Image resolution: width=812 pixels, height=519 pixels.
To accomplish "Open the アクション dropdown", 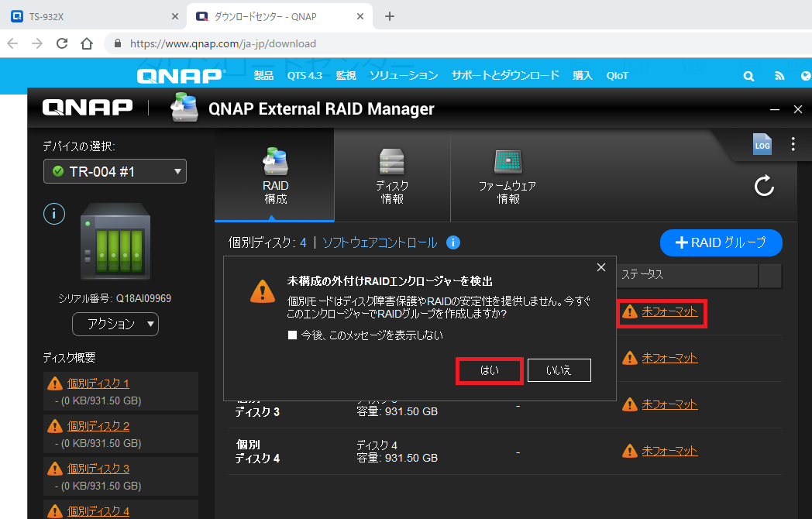I will tap(115, 325).
